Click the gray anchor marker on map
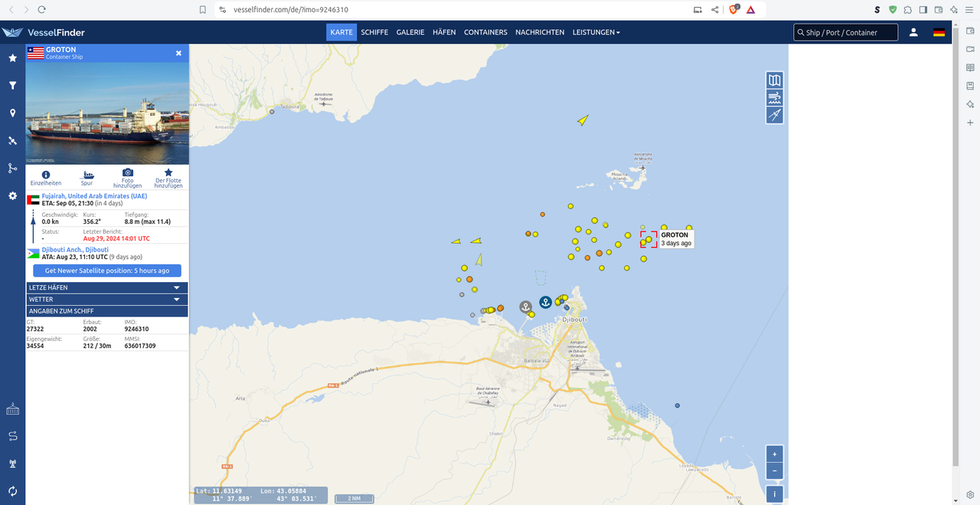Viewport: 980px width, 505px height. [x=525, y=307]
